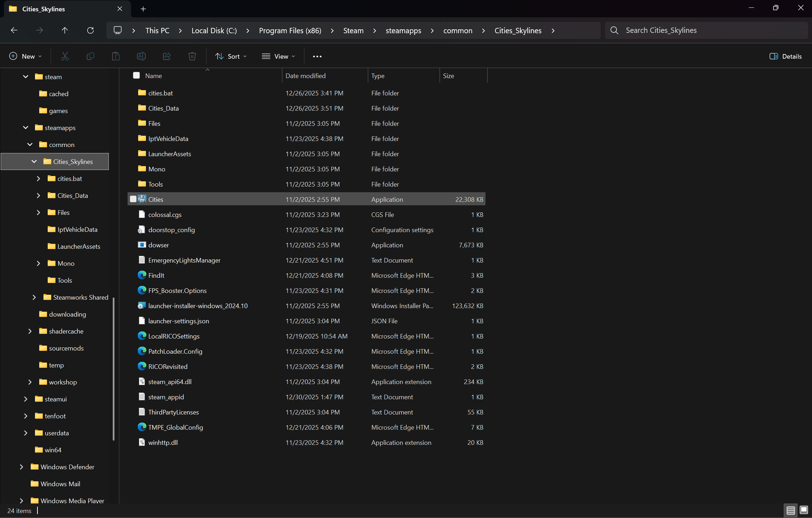This screenshot has height=518, width=812.
Task: Click the Paste clipboard icon
Action: (116, 56)
